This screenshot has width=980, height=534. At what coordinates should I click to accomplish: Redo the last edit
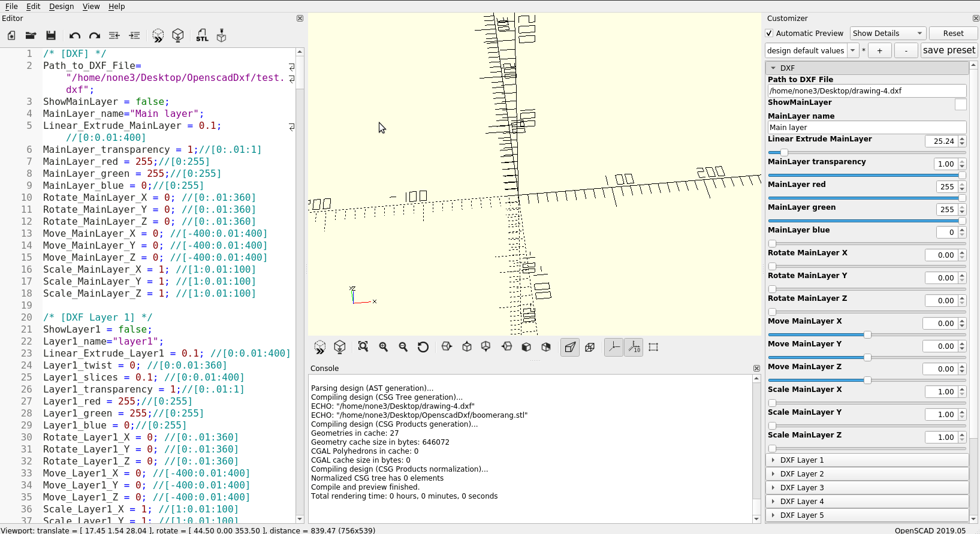pos(95,36)
